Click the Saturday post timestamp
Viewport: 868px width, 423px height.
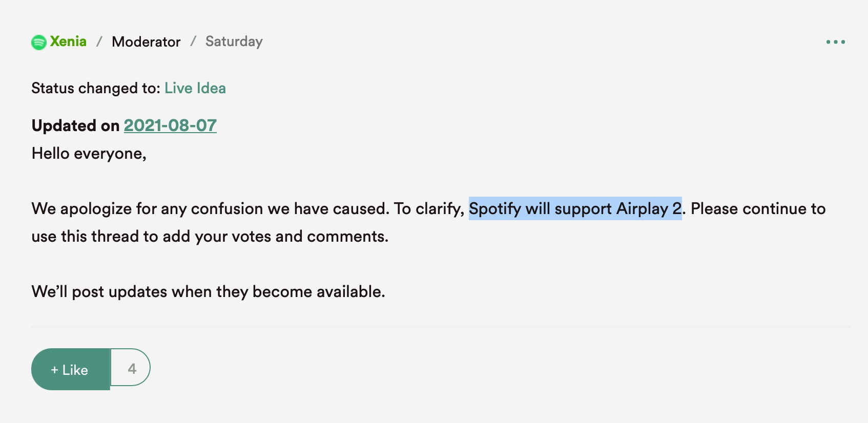coord(234,41)
